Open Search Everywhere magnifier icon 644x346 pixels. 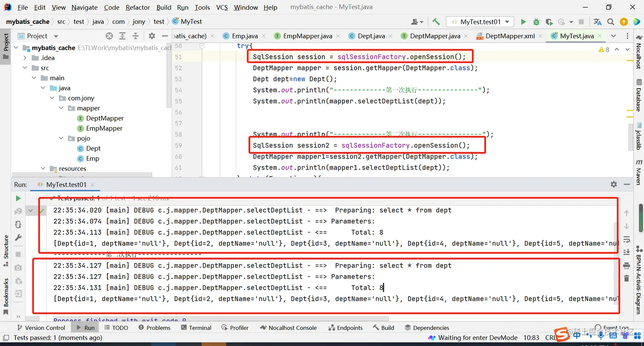click(611, 22)
